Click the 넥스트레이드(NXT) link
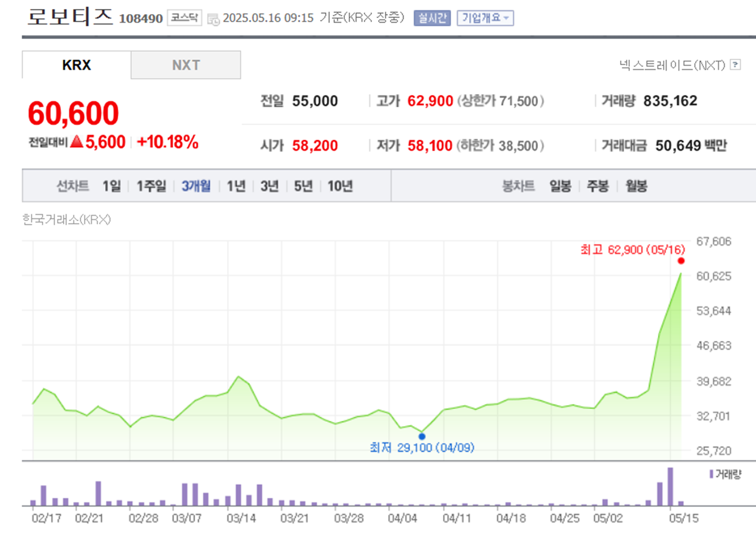This screenshot has height=536, width=756. 672,65
